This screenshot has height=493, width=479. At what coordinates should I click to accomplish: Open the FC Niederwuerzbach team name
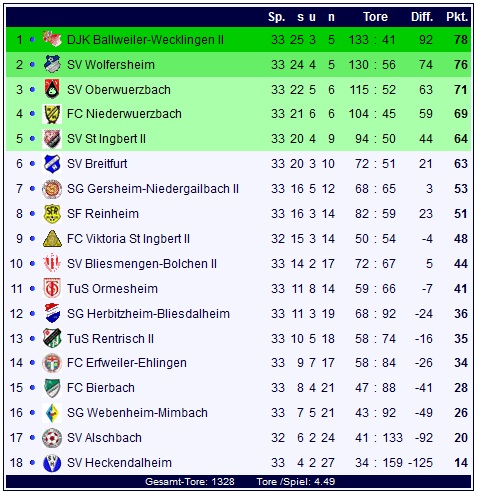tap(124, 114)
